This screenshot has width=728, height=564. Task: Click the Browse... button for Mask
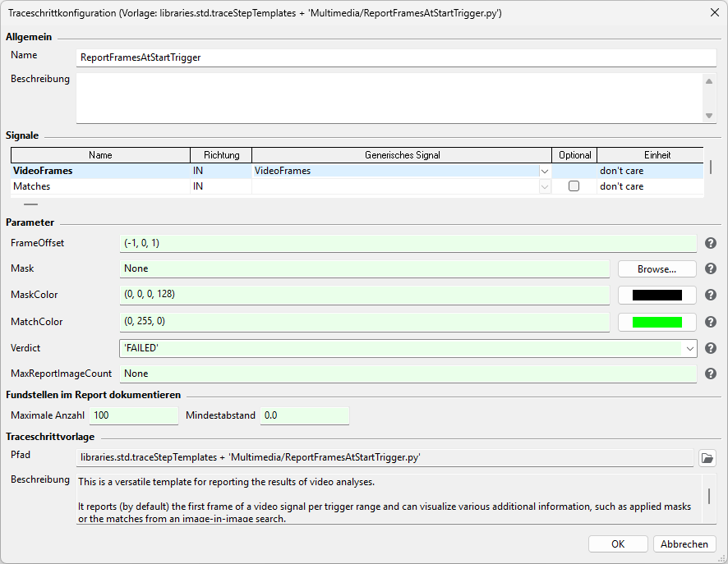[x=657, y=269]
